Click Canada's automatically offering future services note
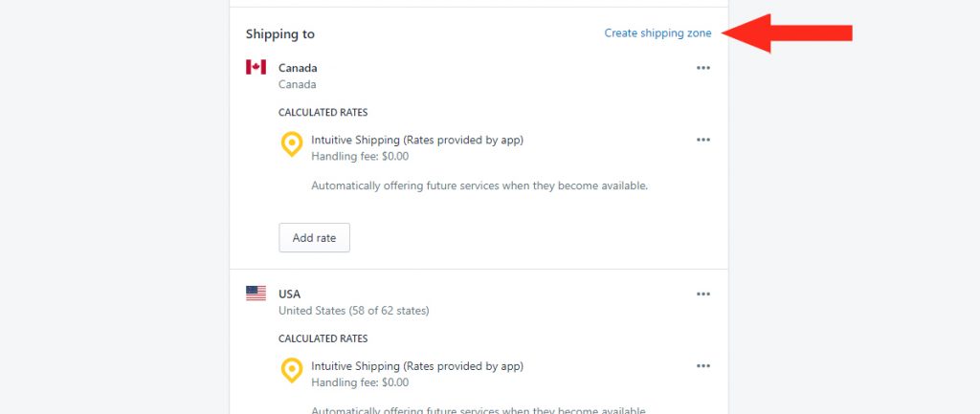Screen dimensions: 980x414 479,185
